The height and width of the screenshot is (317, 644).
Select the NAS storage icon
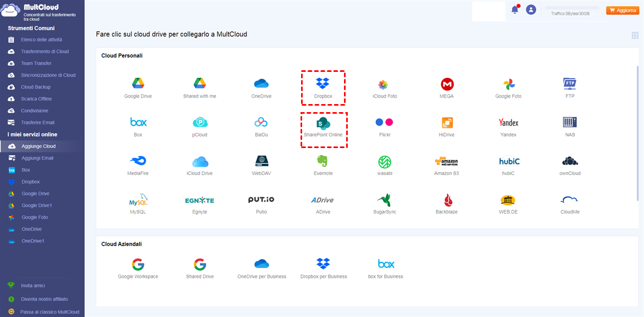point(570,122)
